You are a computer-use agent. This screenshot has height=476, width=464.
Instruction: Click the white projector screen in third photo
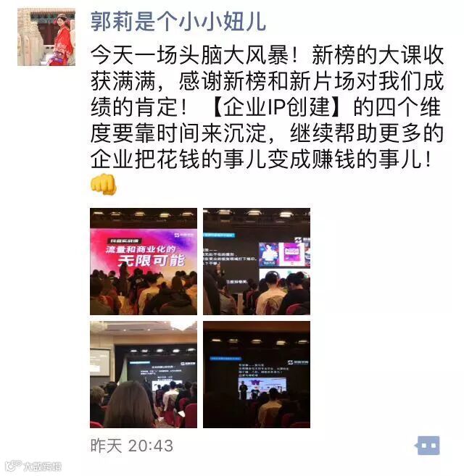point(99,362)
